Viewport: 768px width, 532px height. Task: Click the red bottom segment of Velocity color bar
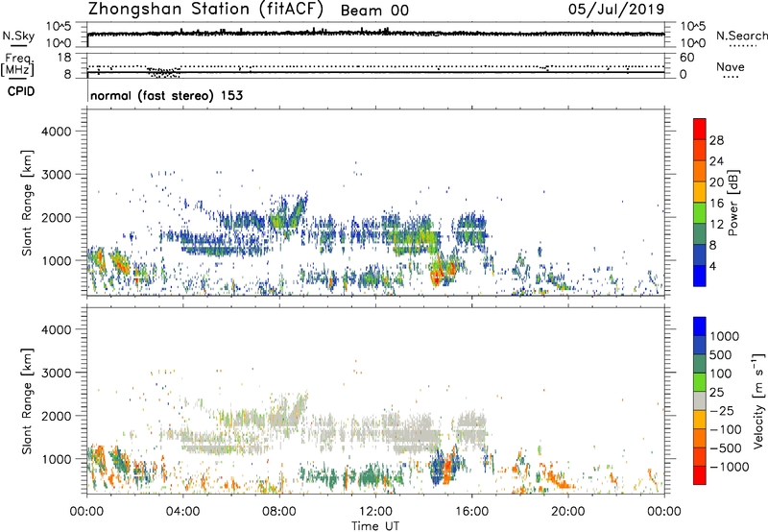(x=700, y=475)
